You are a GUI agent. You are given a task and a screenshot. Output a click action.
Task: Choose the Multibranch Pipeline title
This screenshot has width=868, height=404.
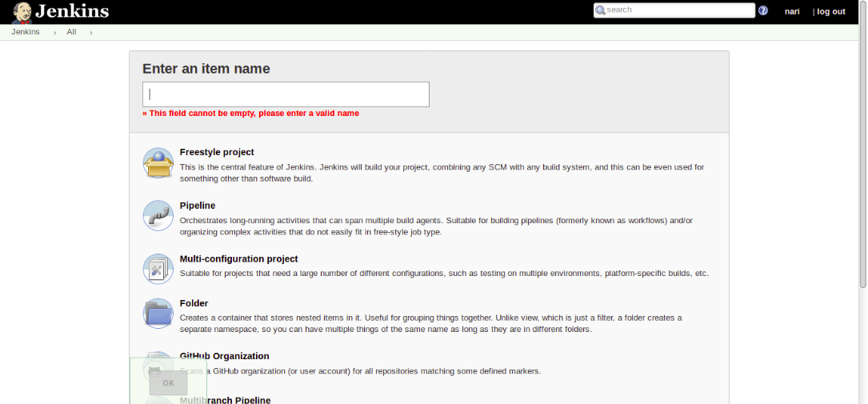coord(226,400)
